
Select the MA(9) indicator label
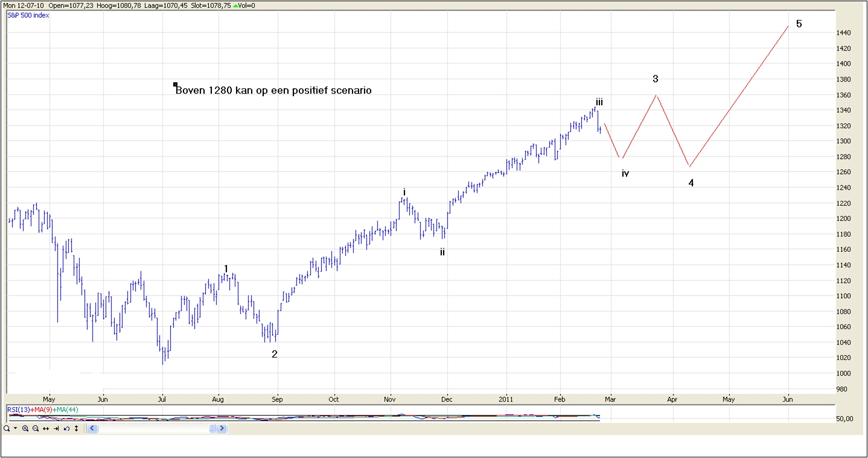pyautogui.click(x=41, y=410)
